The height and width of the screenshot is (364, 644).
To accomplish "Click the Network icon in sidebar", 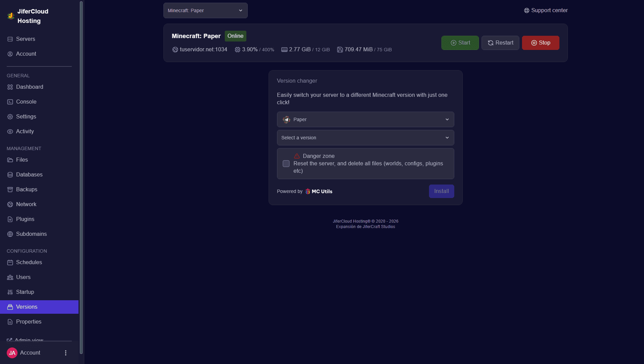I will pos(10,204).
